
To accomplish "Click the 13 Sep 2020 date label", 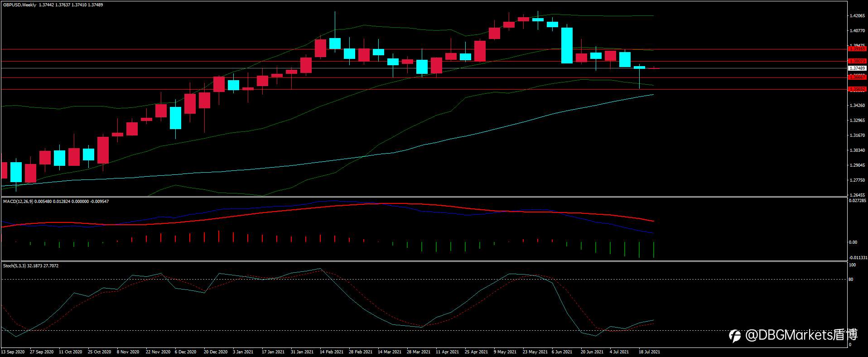I will click(13, 352).
